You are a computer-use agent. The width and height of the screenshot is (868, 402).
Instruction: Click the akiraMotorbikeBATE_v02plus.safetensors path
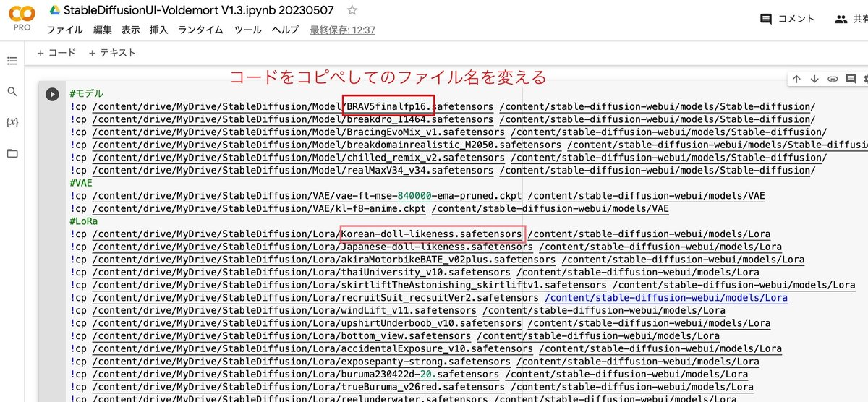[x=324, y=260]
